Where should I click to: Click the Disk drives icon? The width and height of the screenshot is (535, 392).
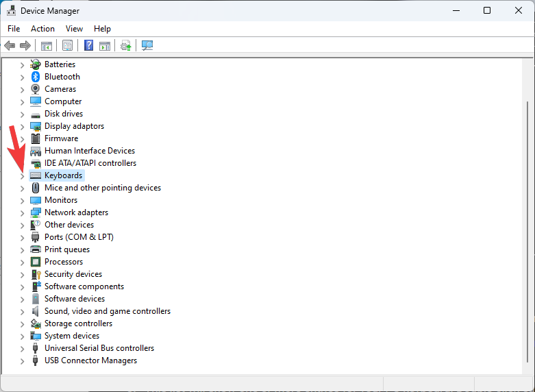click(36, 114)
